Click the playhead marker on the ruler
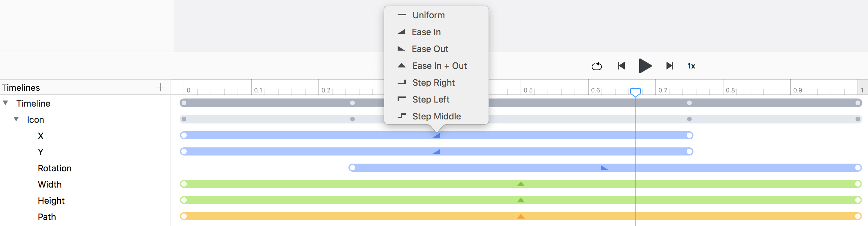 coord(635,92)
